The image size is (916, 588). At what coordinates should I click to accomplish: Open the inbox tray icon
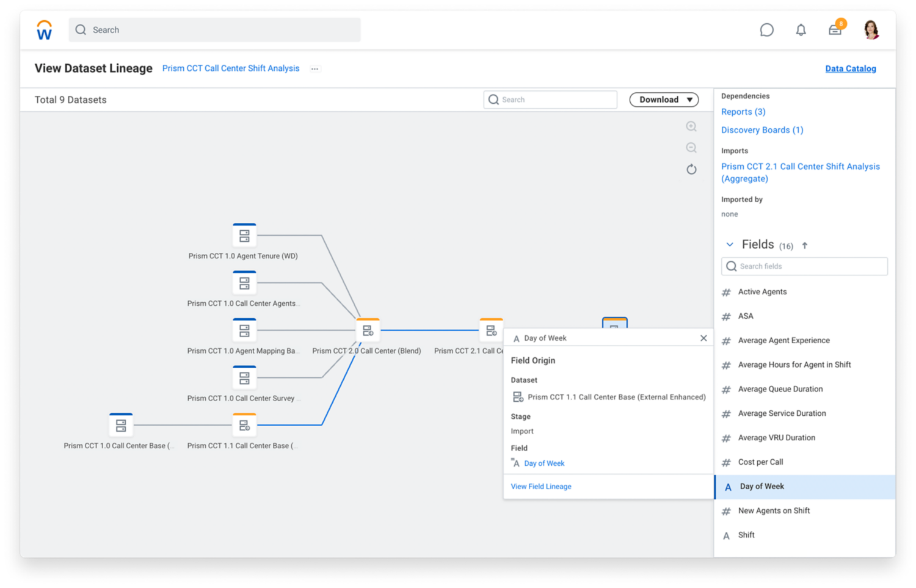pos(835,30)
